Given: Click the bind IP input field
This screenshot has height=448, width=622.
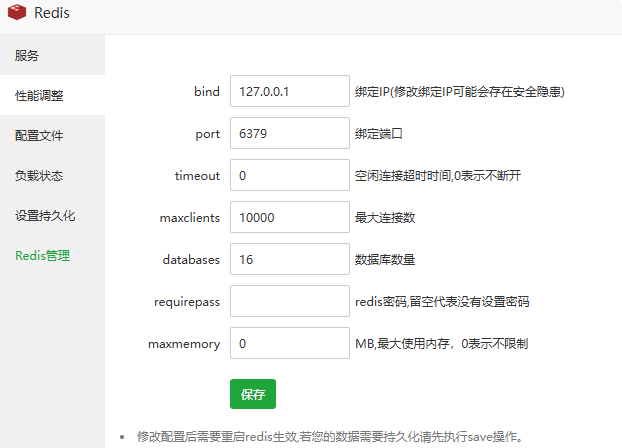Looking at the screenshot, I should point(289,91).
